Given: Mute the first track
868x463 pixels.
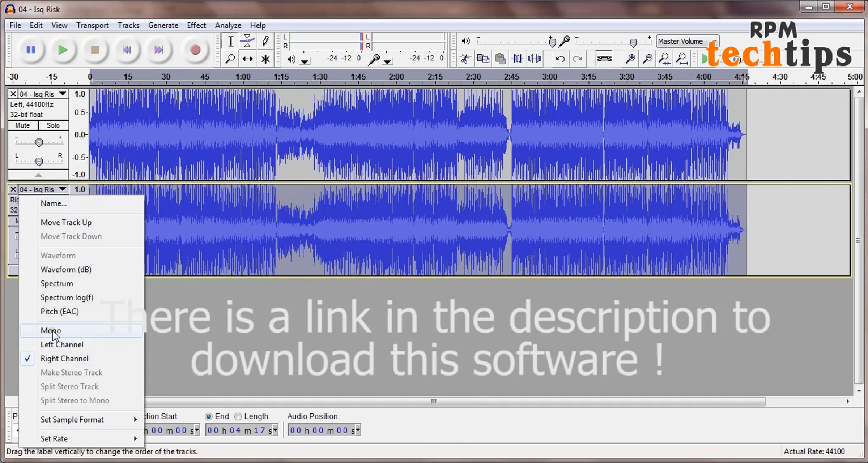Looking at the screenshot, I should (x=22, y=125).
